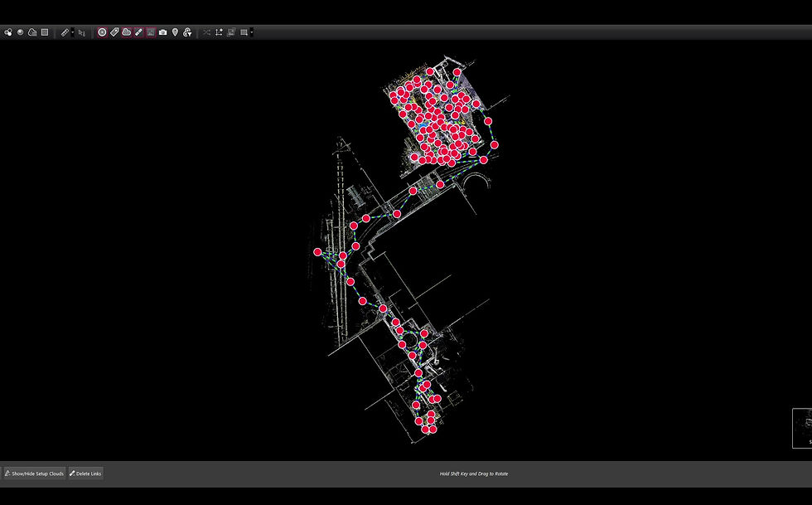Viewport: 812px width, 505px height.
Task: Click the crossed arrows shuffle icon
Action: pyautogui.click(x=206, y=32)
